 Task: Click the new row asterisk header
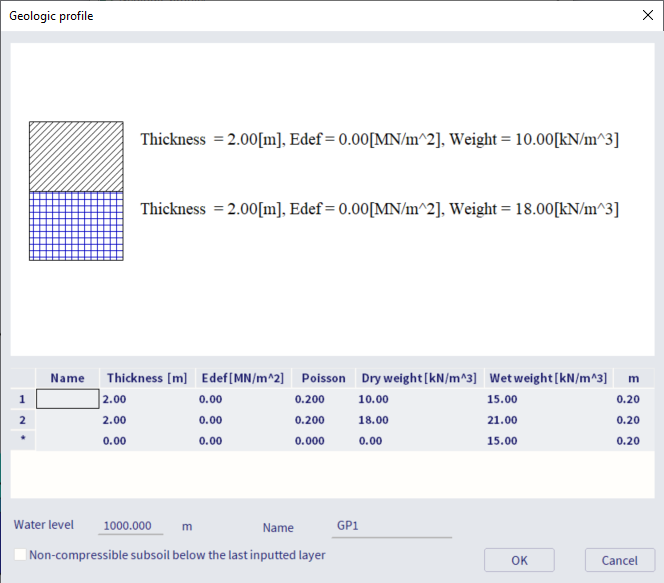pyautogui.click(x=22, y=441)
